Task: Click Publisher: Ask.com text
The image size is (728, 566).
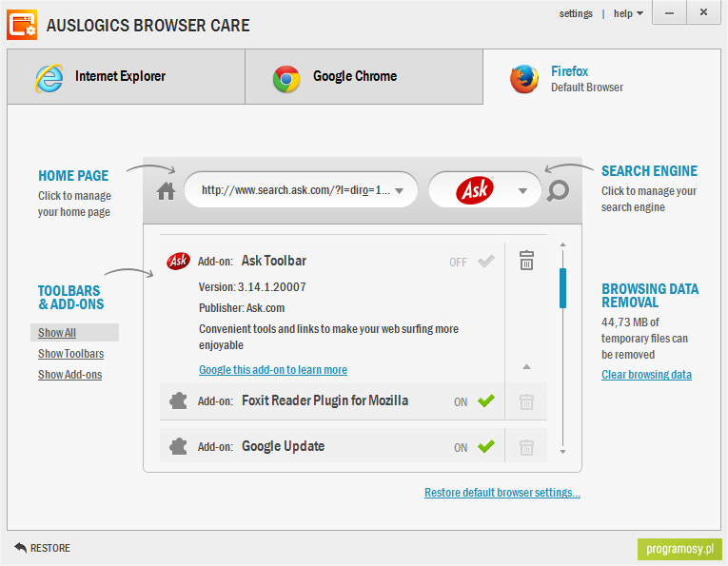Action: click(x=242, y=308)
